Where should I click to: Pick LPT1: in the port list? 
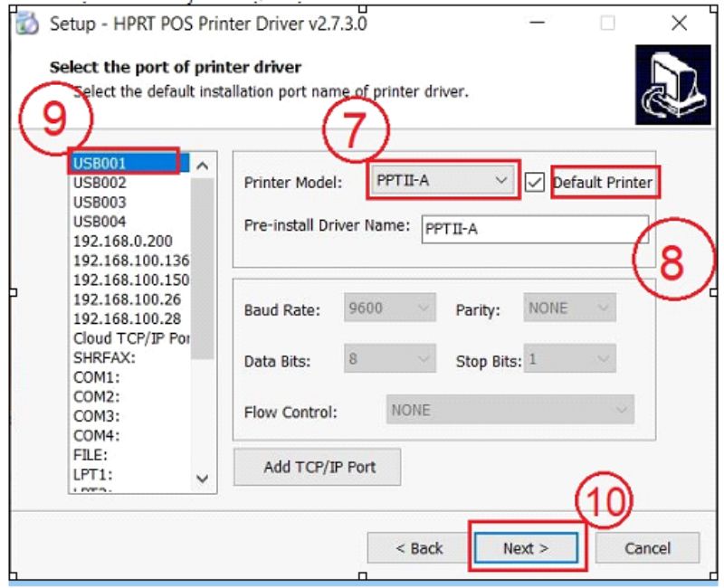92,473
